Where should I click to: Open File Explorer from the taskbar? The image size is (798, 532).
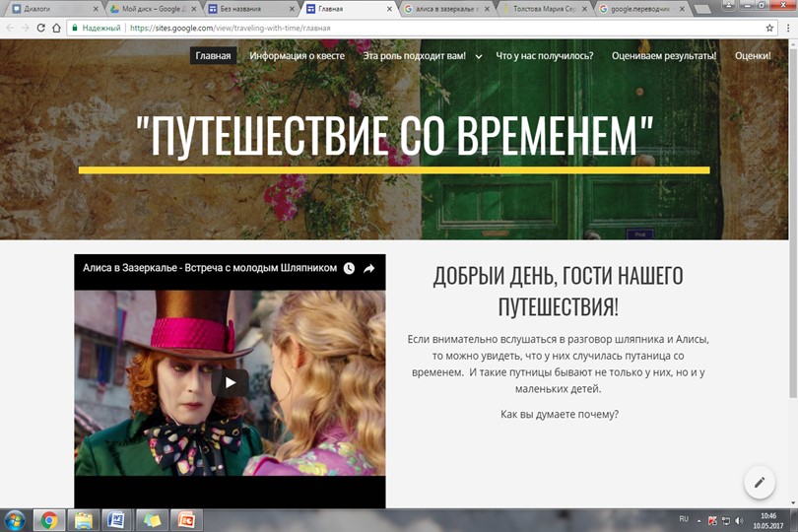[x=84, y=521]
